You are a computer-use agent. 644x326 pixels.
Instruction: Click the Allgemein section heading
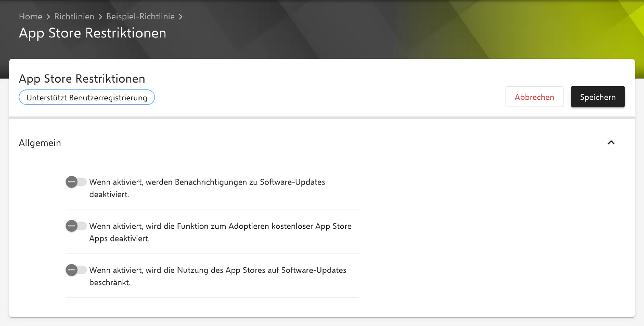40,143
